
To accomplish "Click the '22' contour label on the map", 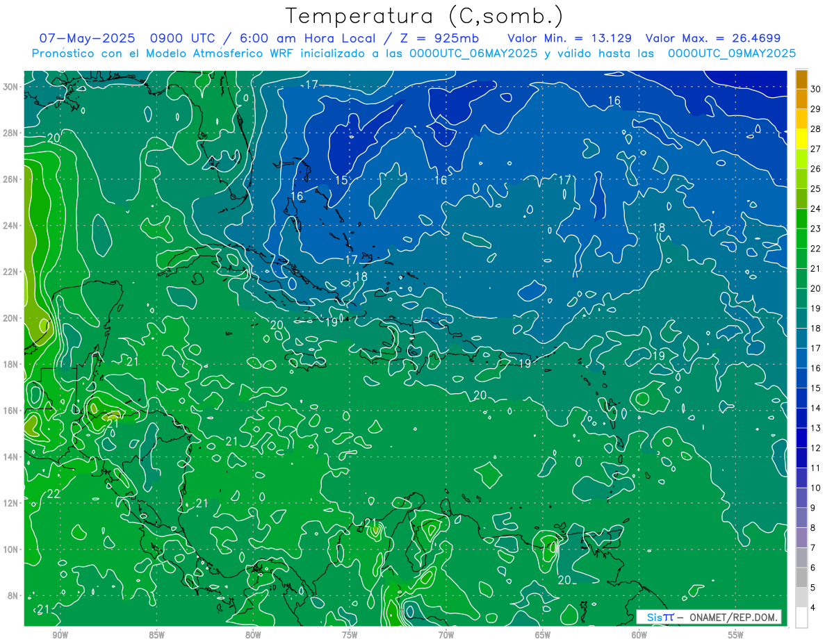I will click(x=54, y=494).
